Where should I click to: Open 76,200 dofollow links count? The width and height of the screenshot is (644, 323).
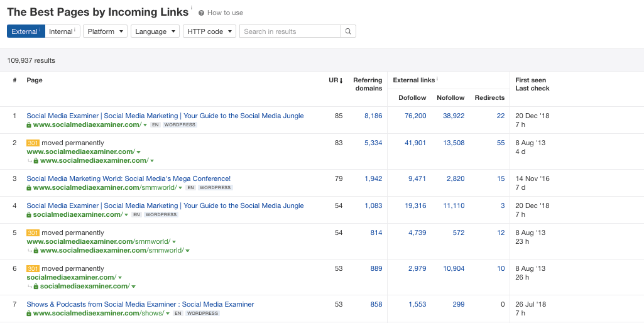pyautogui.click(x=415, y=116)
